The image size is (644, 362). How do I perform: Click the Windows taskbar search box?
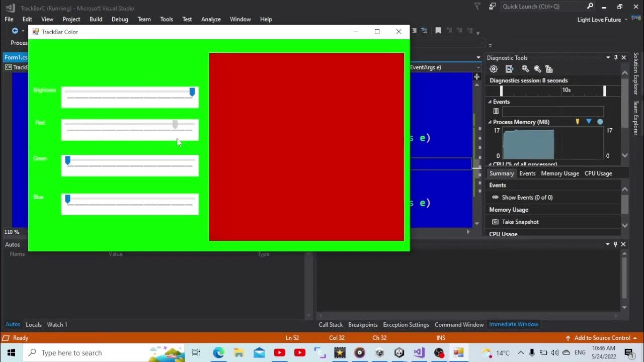coord(104,352)
